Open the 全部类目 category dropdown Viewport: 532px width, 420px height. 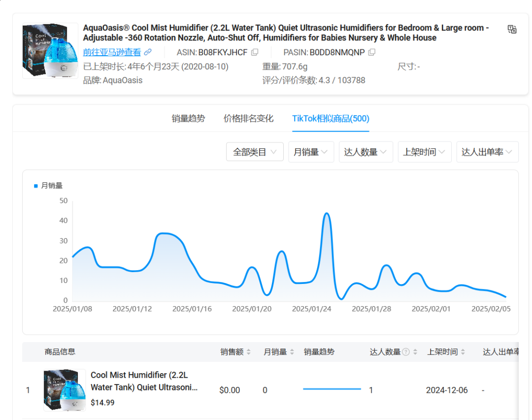click(x=255, y=152)
